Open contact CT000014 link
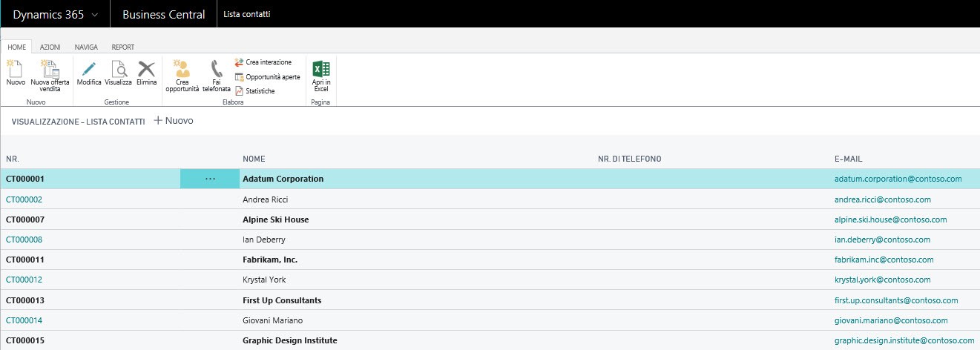Viewport: 980px width, 350px height. tap(24, 320)
